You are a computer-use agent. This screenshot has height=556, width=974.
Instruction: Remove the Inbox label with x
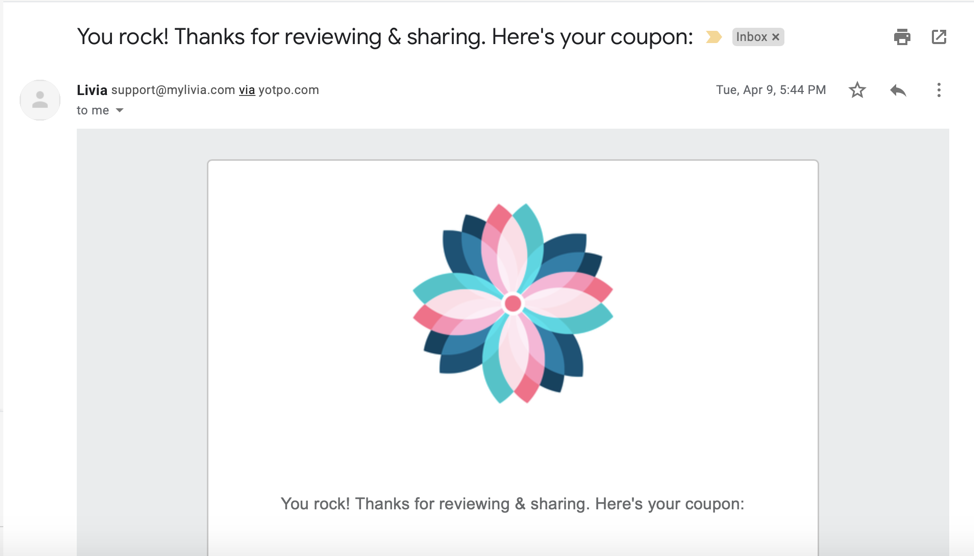(775, 37)
